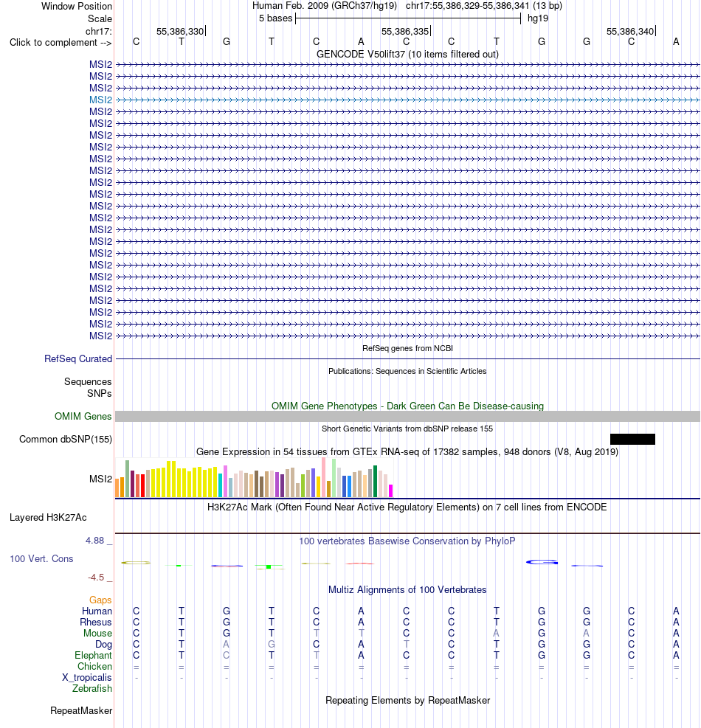Viewport: 701px width, 728px height.
Task: Click the 'Human' alignment row label
Action: click(x=97, y=611)
